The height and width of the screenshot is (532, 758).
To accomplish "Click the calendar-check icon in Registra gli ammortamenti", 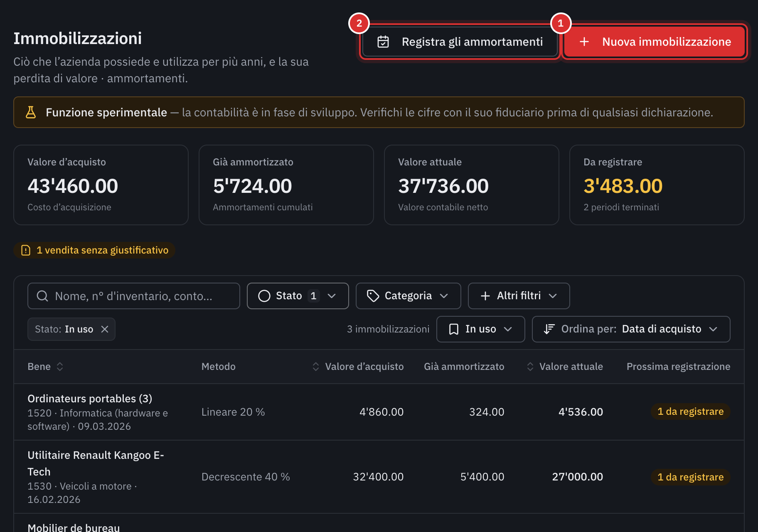I will coord(383,42).
